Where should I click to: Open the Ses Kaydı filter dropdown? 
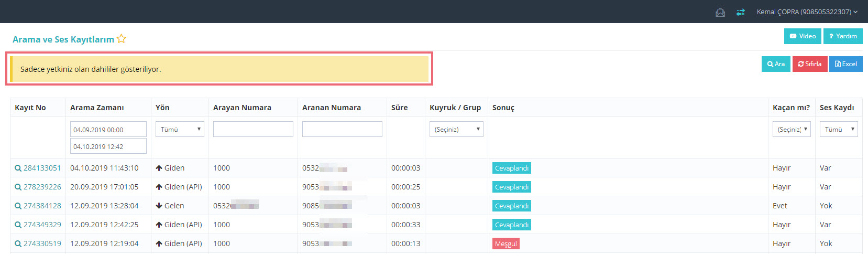pyautogui.click(x=839, y=129)
